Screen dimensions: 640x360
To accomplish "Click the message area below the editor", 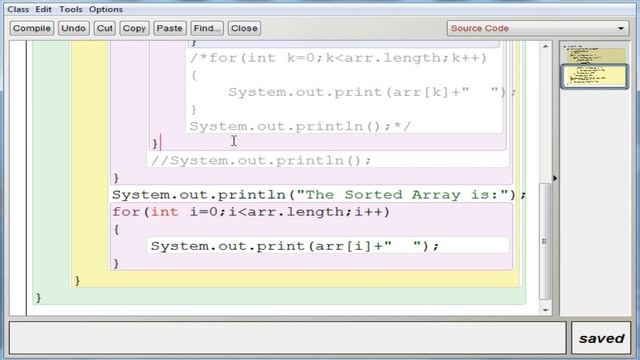I will point(287,338).
